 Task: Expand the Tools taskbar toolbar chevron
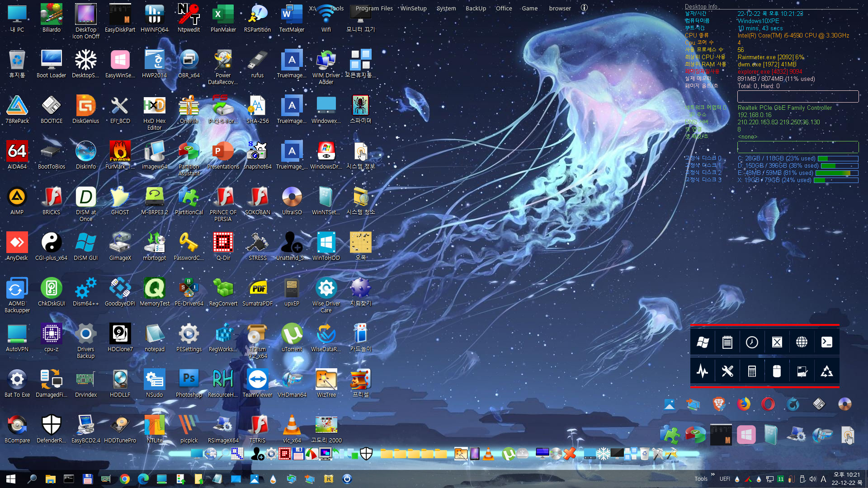click(713, 474)
